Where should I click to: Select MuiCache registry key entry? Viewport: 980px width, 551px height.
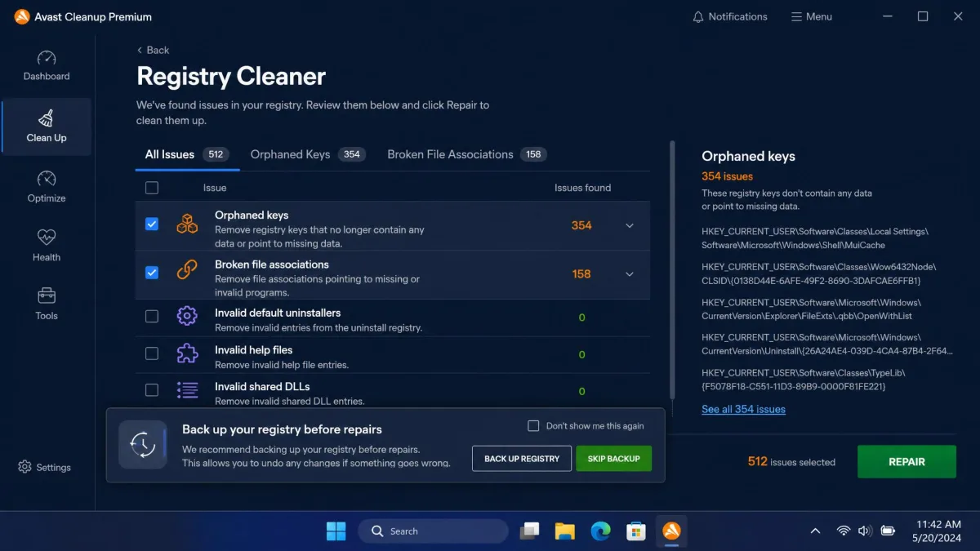[x=815, y=238]
